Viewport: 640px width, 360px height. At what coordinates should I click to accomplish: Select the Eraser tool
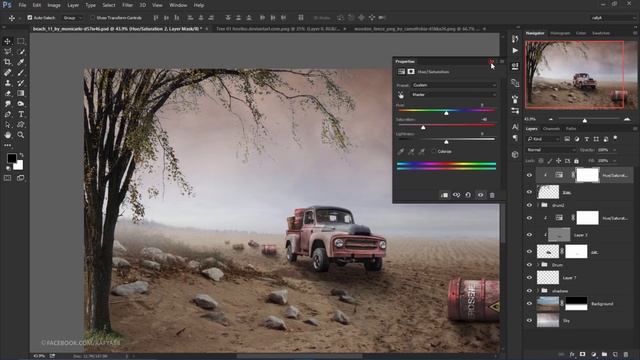click(x=8, y=93)
